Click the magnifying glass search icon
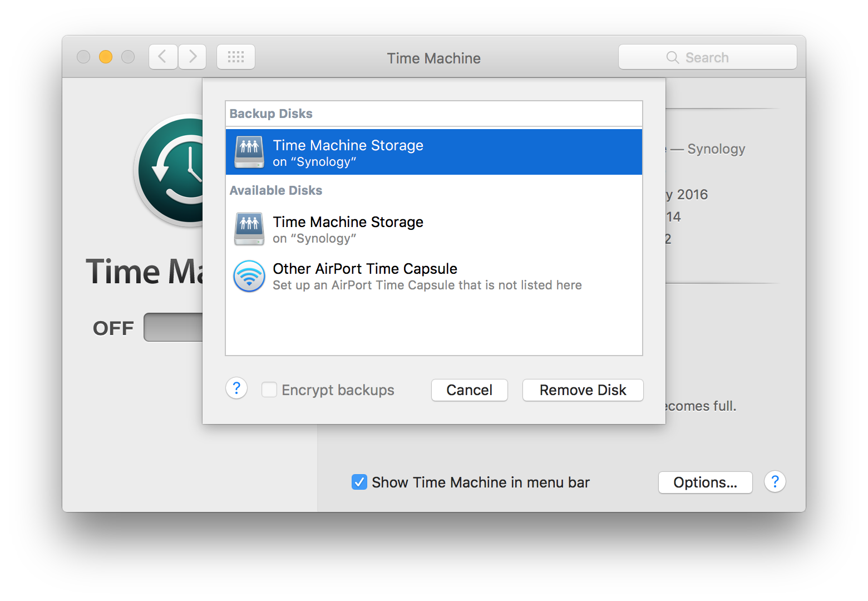The width and height of the screenshot is (868, 601). pos(672,58)
